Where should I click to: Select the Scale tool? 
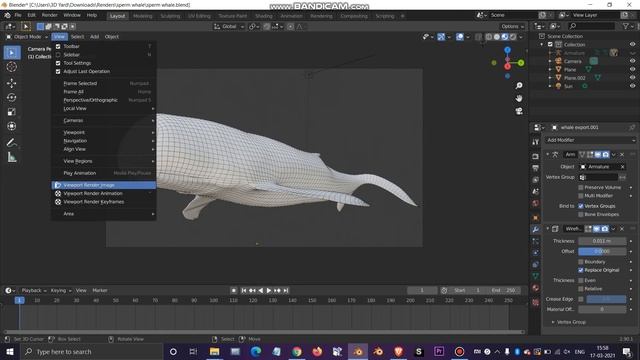(x=11, y=112)
